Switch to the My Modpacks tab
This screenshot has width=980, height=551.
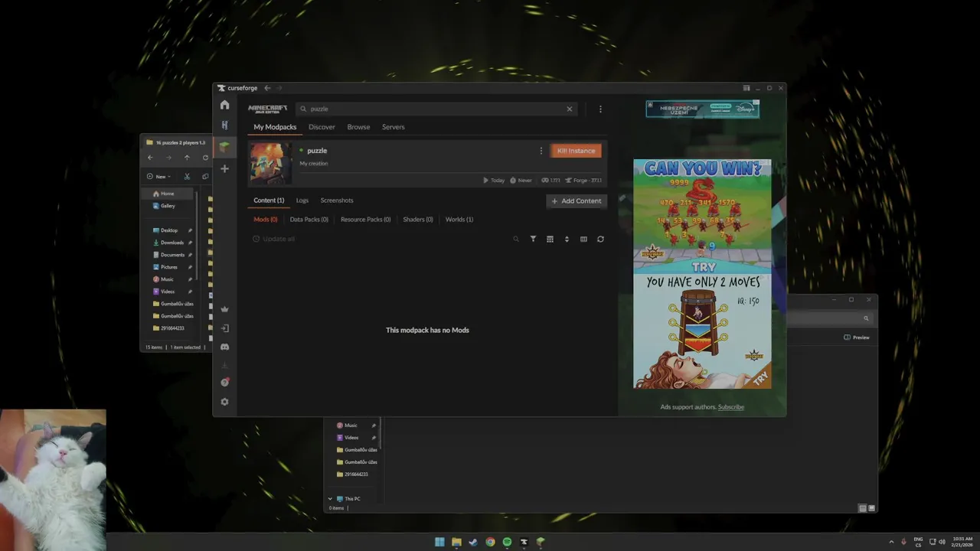tap(275, 127)
